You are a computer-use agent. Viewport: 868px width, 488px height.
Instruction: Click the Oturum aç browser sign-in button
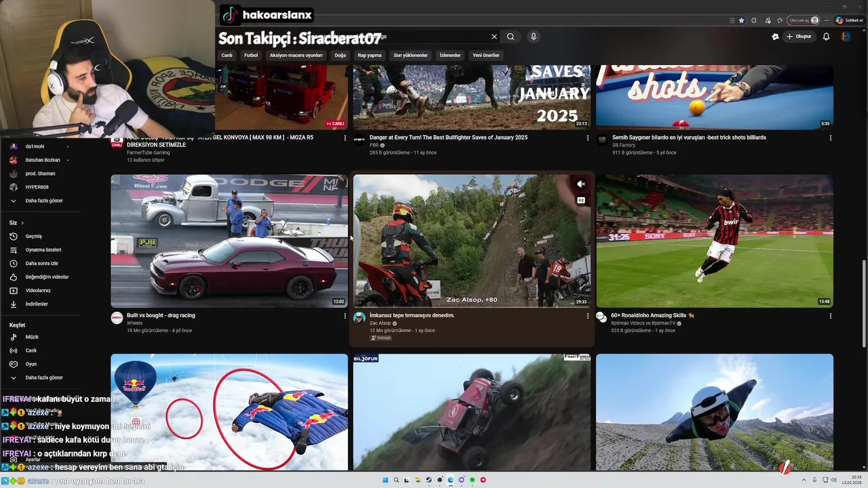coord(804,20)
